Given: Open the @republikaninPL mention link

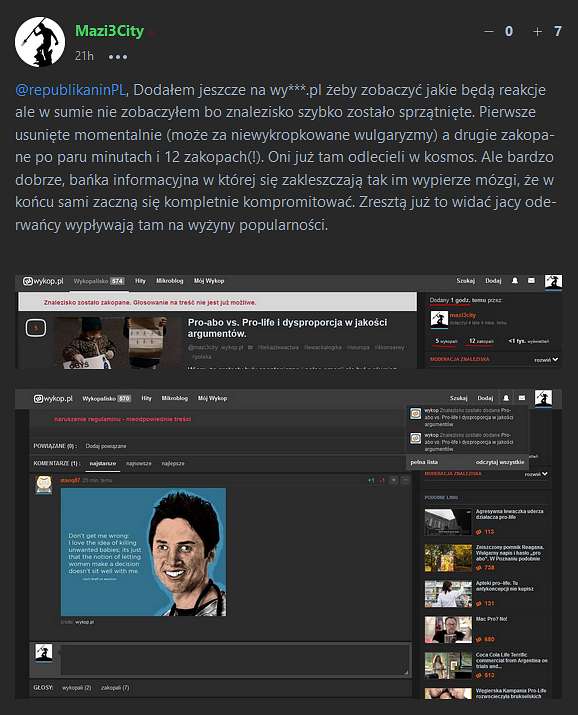Looking at the screenshot, I should point(71,90).
